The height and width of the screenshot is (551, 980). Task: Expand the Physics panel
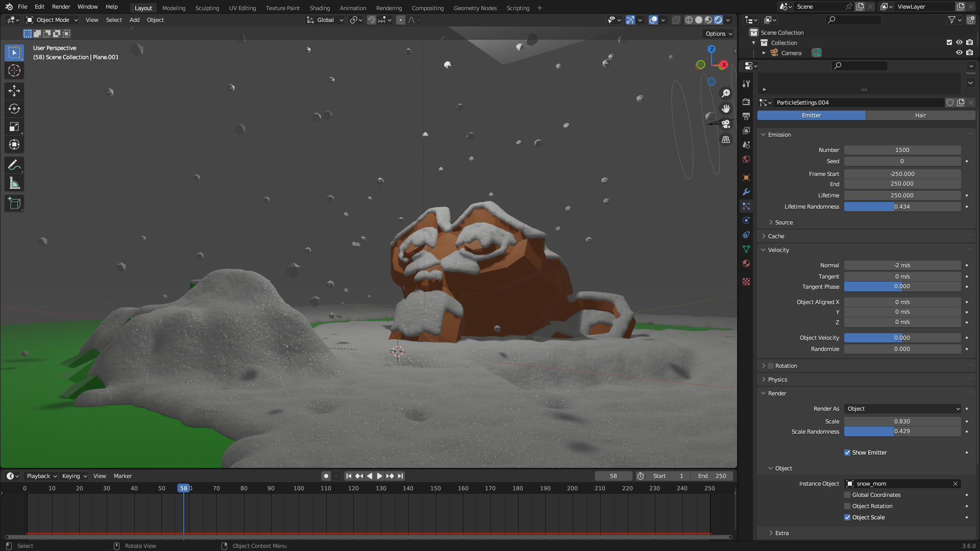tap(777, 380)
